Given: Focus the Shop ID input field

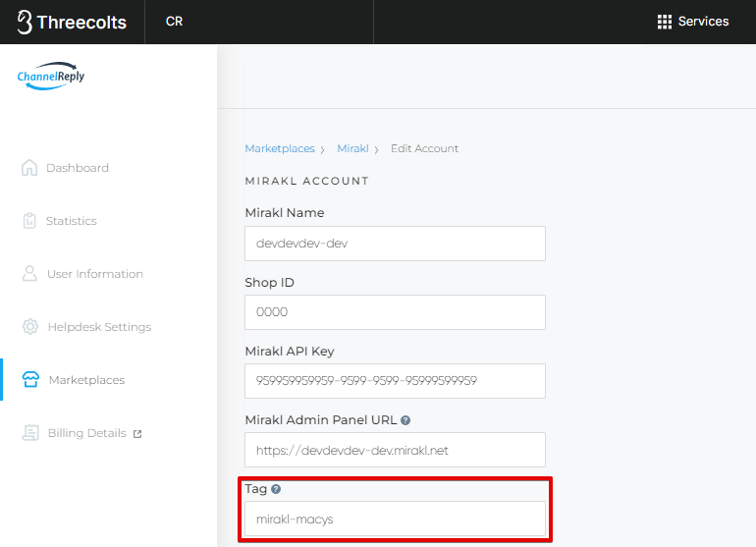Looking at the screenshot, I should pyautogui.click(x=395, y=312).
